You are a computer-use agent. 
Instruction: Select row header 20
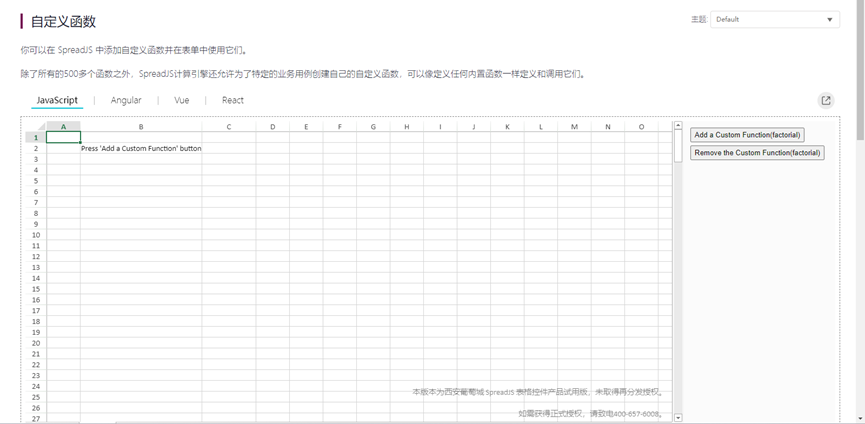(36, 343)
